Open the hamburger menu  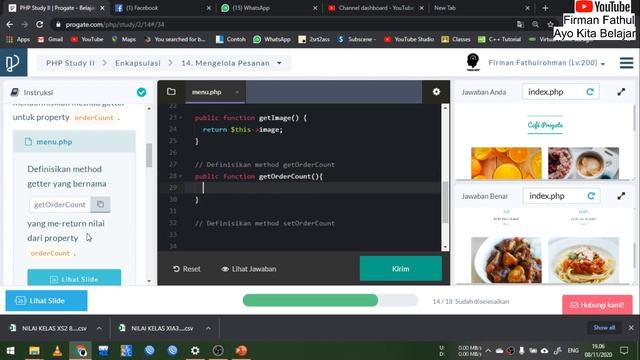(626, 63)
